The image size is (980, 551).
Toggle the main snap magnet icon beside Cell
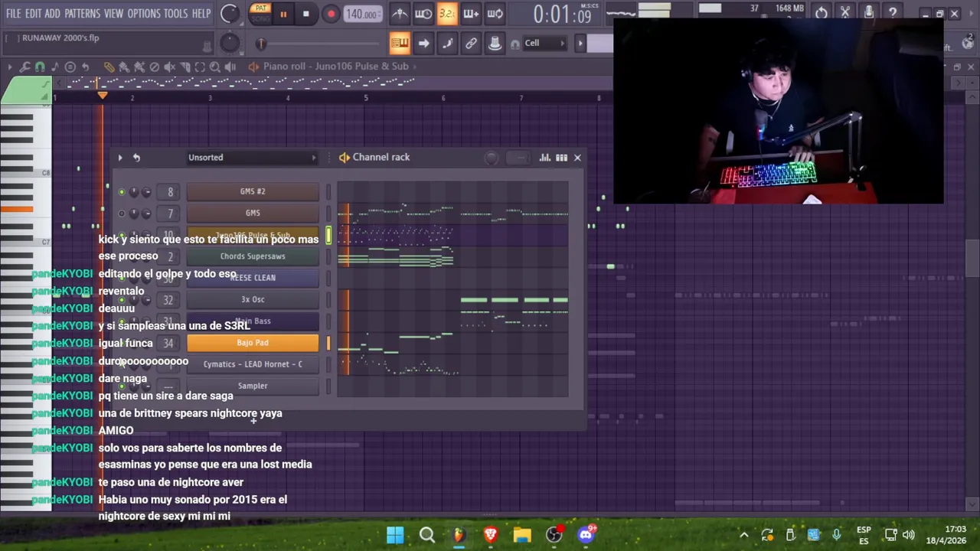[514, 44]
